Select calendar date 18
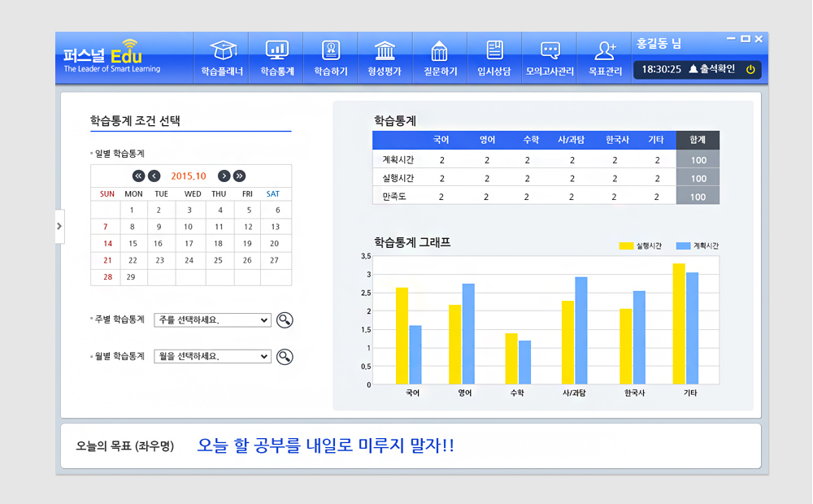 pyautogui.click(x=218, y=243)
